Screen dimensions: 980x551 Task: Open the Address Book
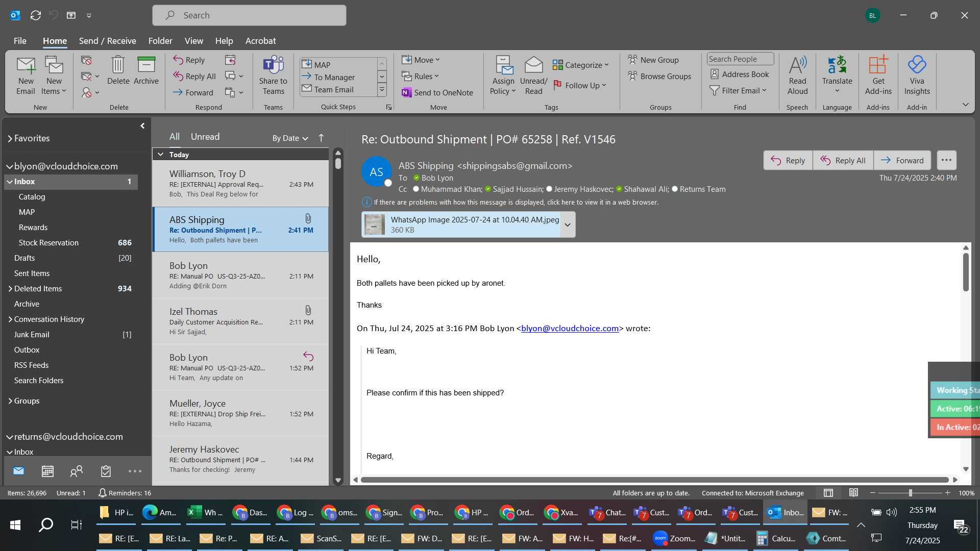pyautogui.click(x=739, y=74)
